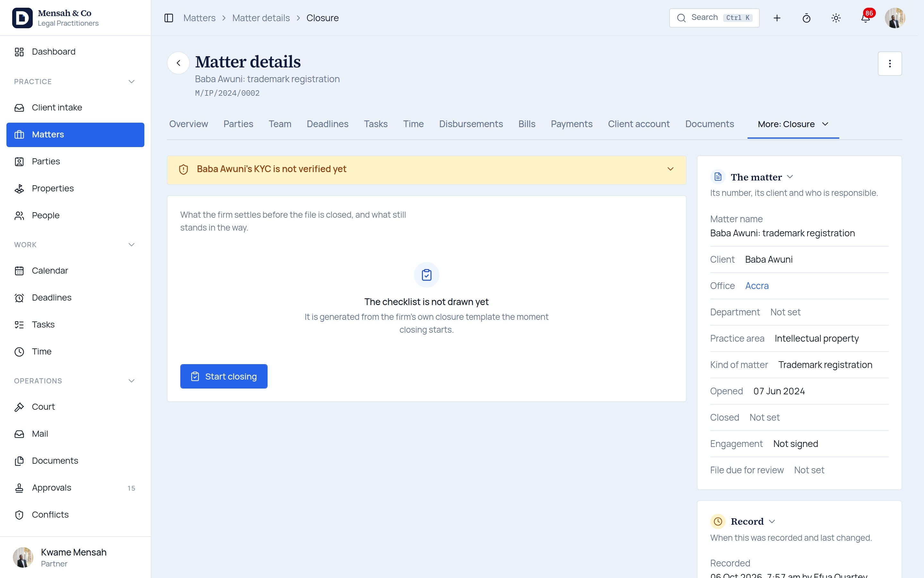Switch to the Overview tab
The height and width of the screenshot is (578, 924).
click(189, 124)
